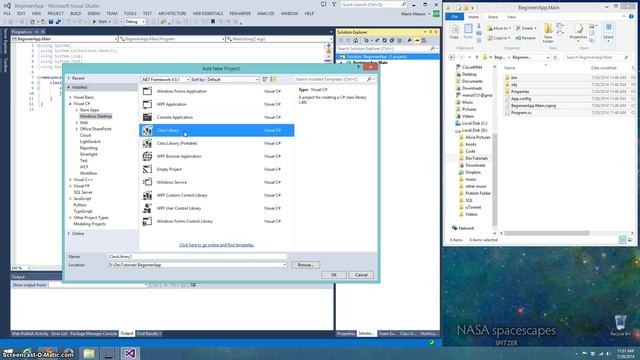Open the Location path dropdown
640x360 pixels.
(284, 265)
